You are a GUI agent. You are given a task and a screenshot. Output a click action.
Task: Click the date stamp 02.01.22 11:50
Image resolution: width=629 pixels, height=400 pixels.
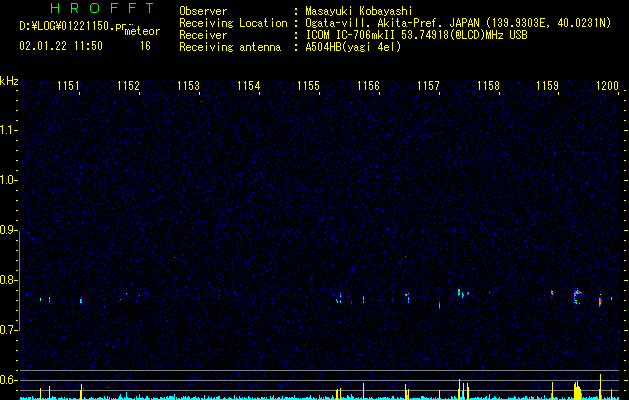coord(61,46)
